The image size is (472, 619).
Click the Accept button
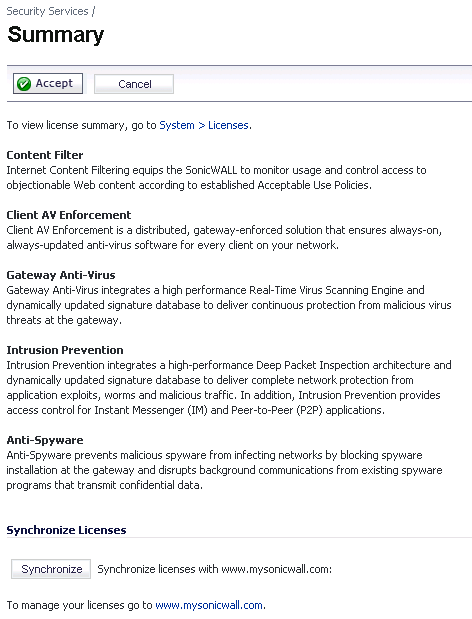tap(48, 83)
